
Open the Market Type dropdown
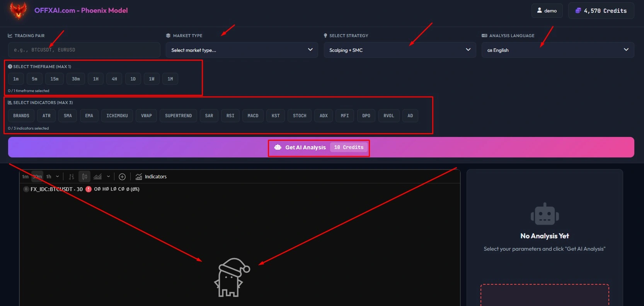[x=242, y=50]
